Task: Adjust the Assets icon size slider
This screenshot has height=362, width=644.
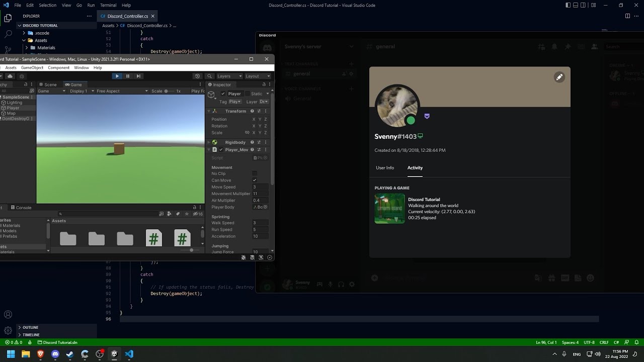Action: tap(191, 250)
